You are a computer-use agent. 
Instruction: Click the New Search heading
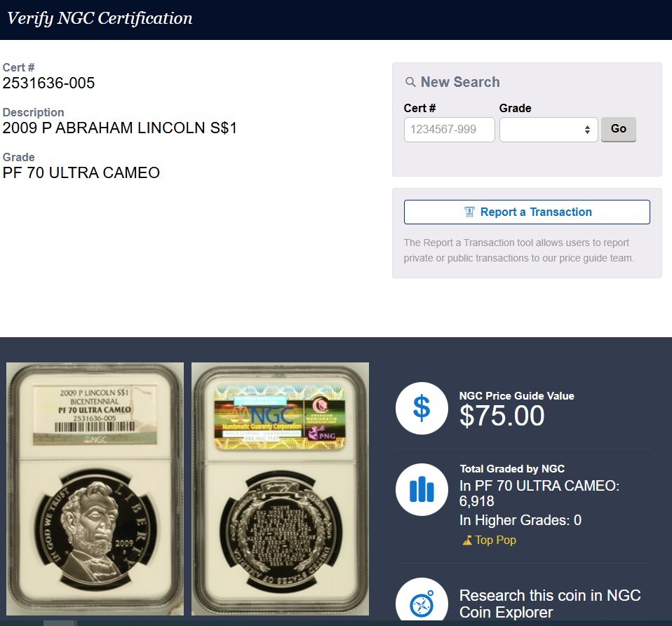point(460,82)
